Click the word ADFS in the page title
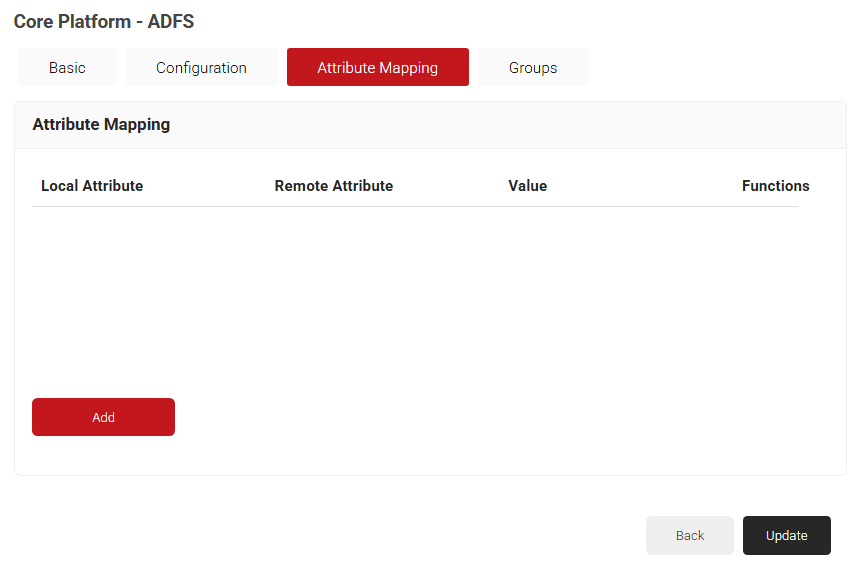This screenshot has height=573, width=858. (171, 22)
